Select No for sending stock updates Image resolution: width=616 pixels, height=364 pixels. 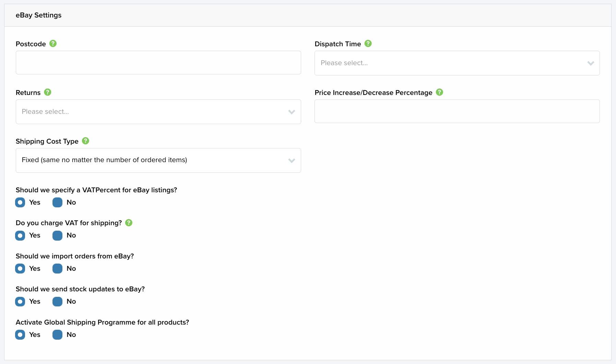[57, 302]
